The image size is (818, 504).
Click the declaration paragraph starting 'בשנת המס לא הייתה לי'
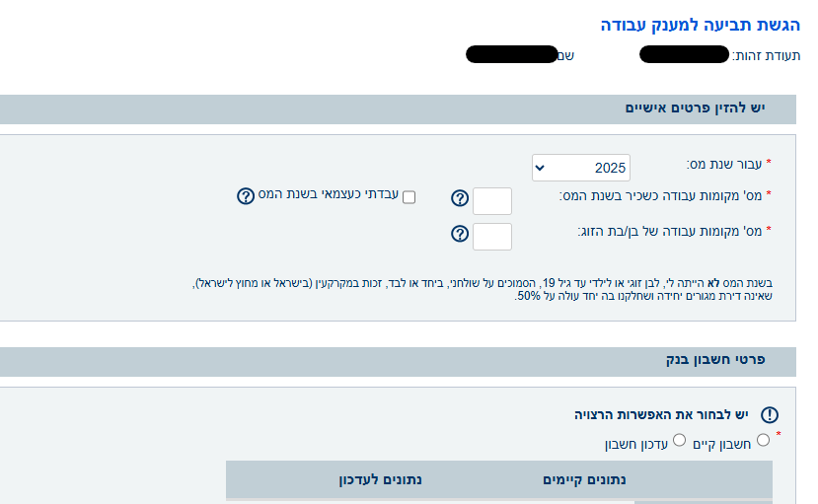point(493,289)
